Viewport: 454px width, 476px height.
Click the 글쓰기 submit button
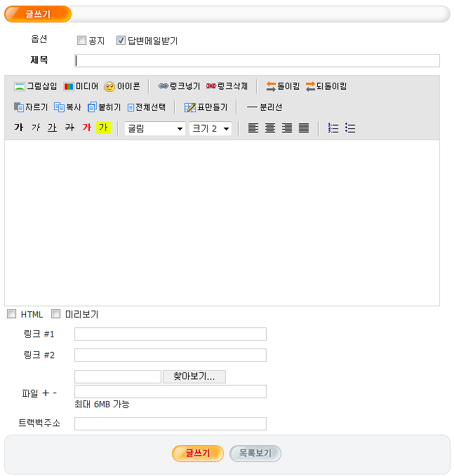coord(197,454)
